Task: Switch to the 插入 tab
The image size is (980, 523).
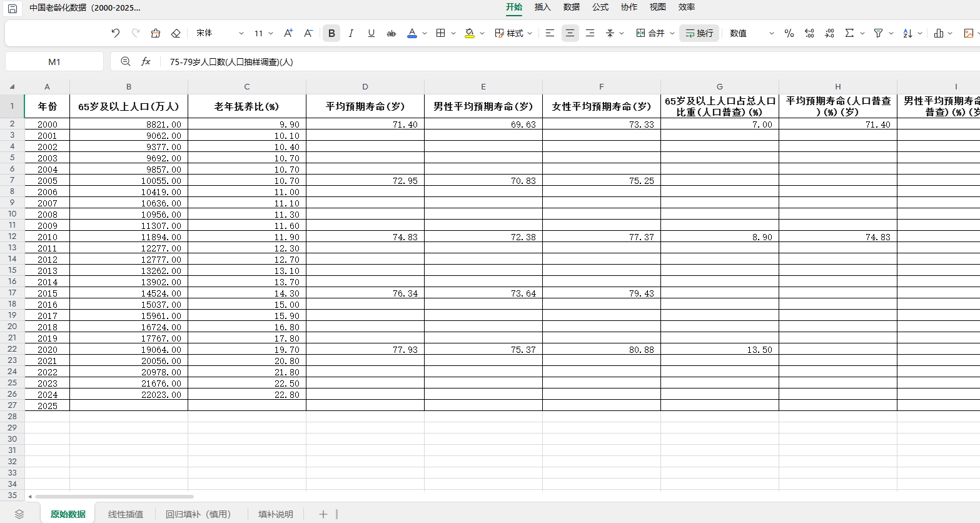Action: [543, 7]
